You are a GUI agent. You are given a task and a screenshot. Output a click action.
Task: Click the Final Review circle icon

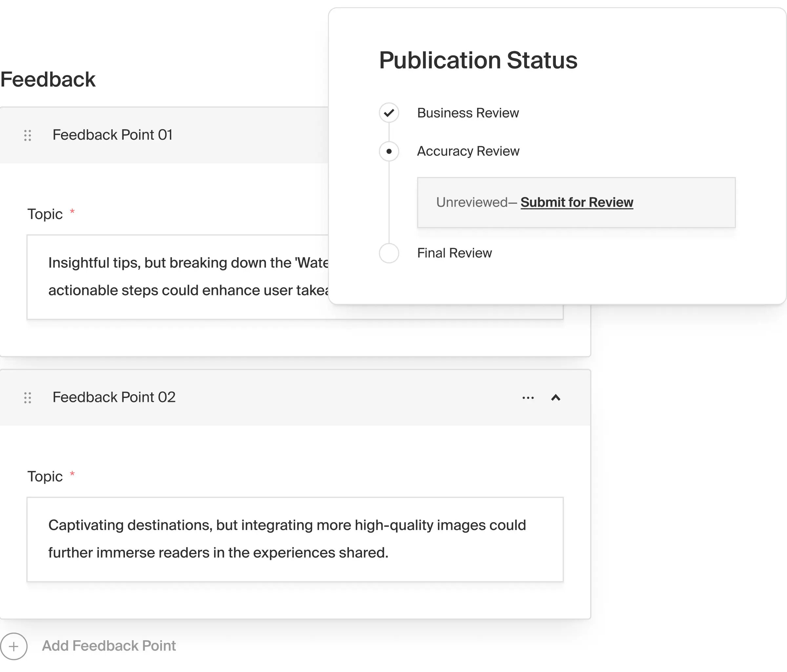(389, 253)
